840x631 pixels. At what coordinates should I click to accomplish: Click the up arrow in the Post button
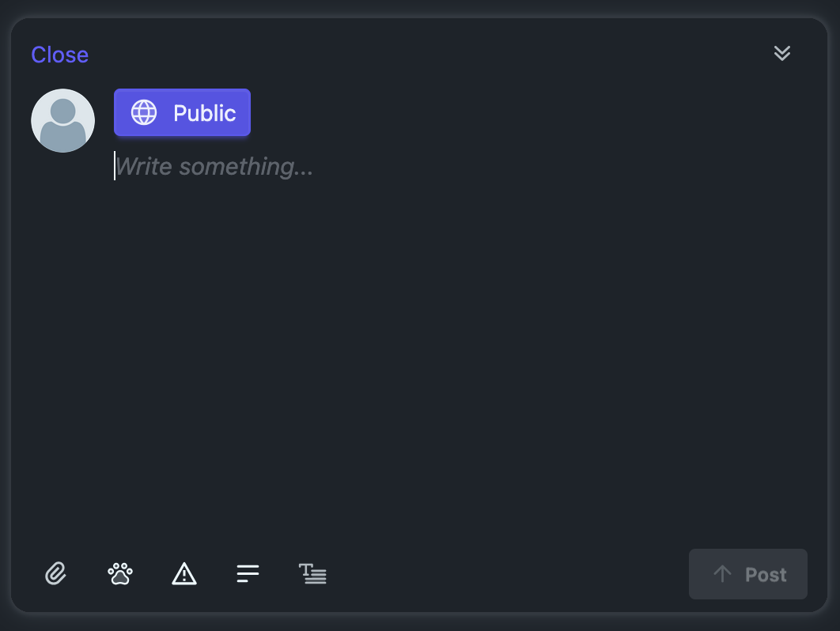point(722,574)
